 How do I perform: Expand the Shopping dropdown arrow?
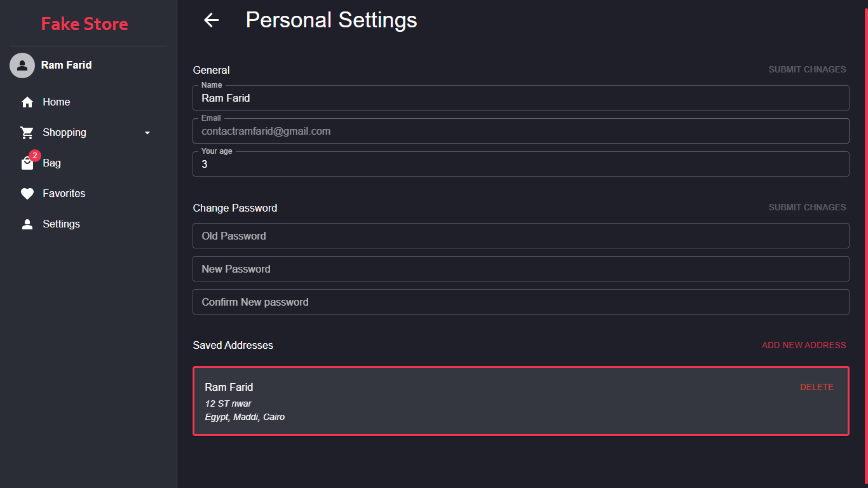pyautogui.click(x=147, y=133)
